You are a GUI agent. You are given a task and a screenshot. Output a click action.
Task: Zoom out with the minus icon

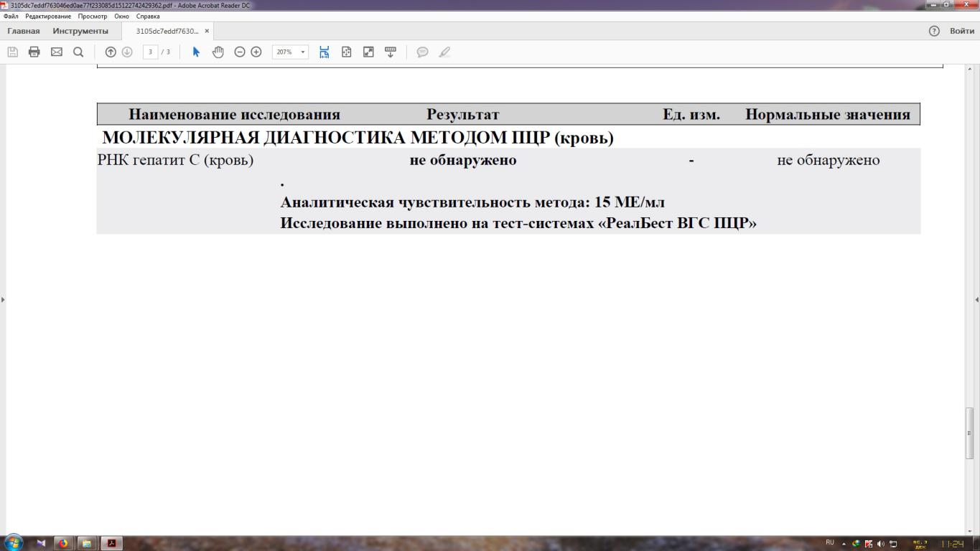point(240,52)
